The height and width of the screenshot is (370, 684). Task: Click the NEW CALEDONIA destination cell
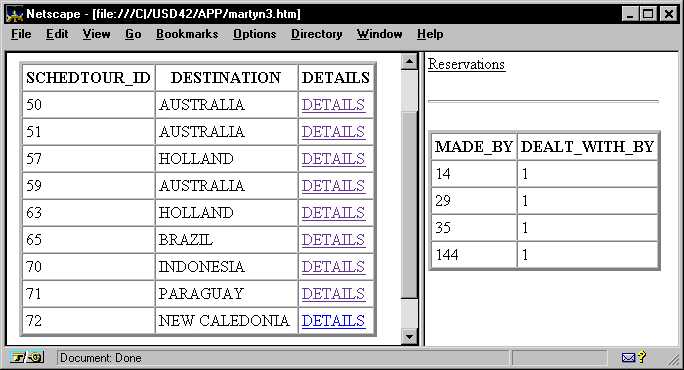point(226,321)
